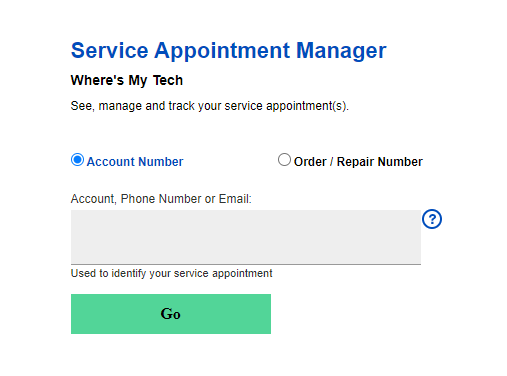Click the word Manager in the page title
The height and width of the screenshot is (376, 507).
341,52
